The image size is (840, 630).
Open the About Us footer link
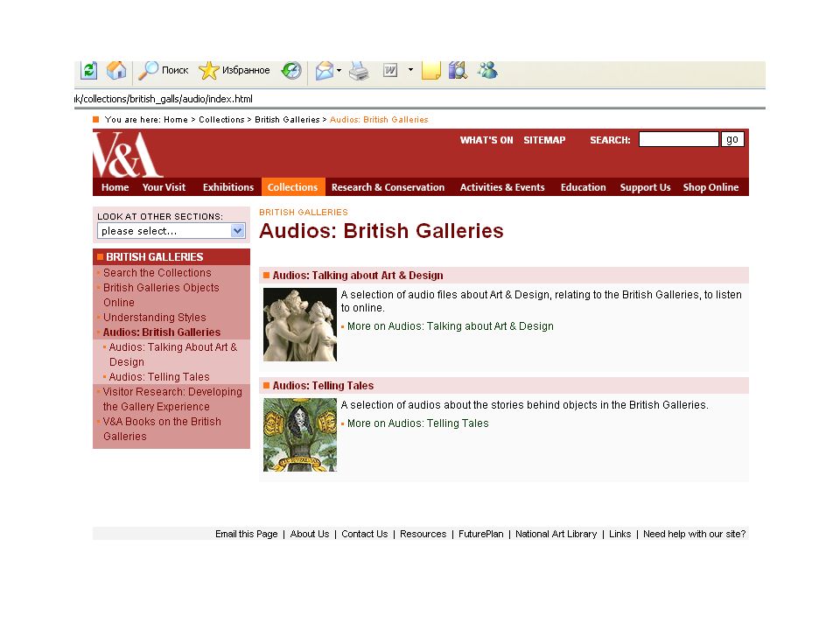(310, 534)
